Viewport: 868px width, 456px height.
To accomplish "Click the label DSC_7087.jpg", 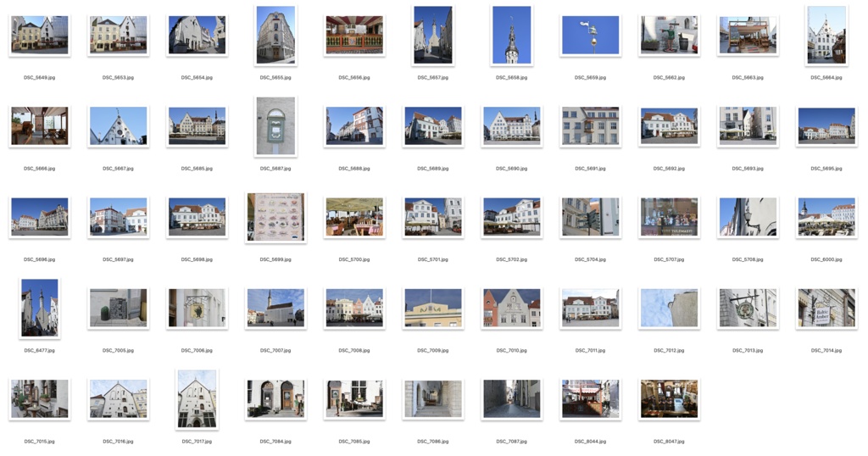I will click(x=511, y=442).
